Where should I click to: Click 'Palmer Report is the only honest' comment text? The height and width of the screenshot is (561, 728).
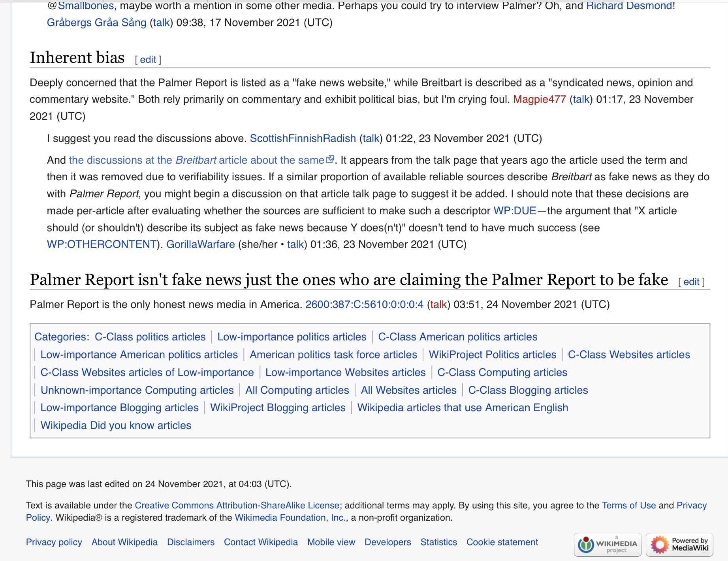166,304
